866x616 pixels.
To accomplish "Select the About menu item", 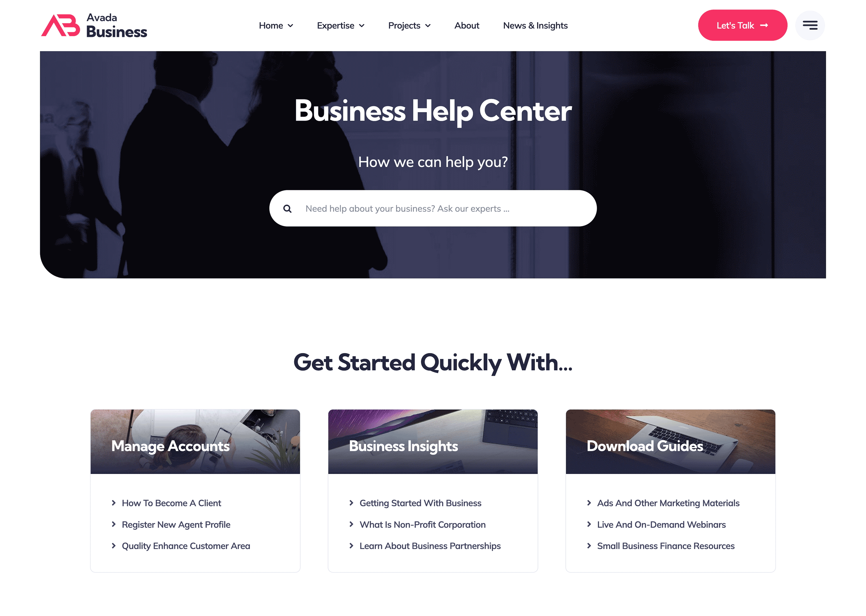I will coord(467,25).
